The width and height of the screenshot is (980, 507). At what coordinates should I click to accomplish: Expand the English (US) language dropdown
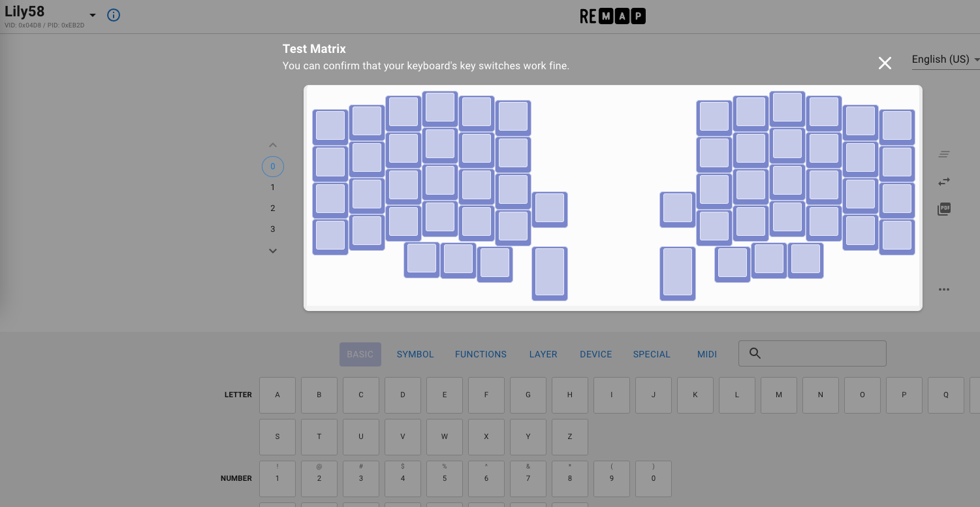[x=944, y=59]
